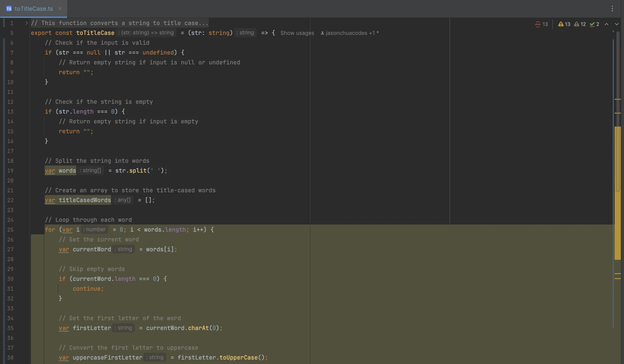Click the ': any[]' inlay hint after titleCasedWords
Image resolution: width=624 pixels, height=364 pixels.
pos(123,200)
